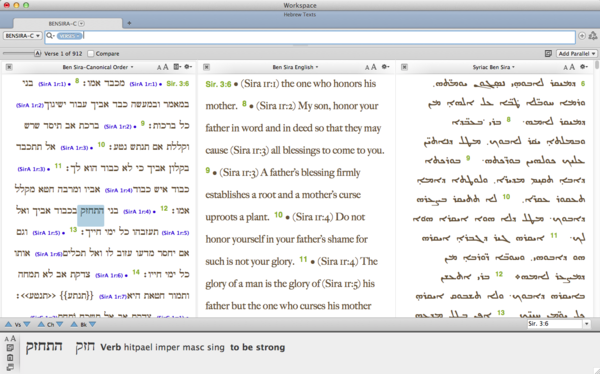The image size is (600, 374).
Task: Decrease text size in Ben Sira-Canonical Order pane
Action: pyautogui.click(x=159, y=68)
